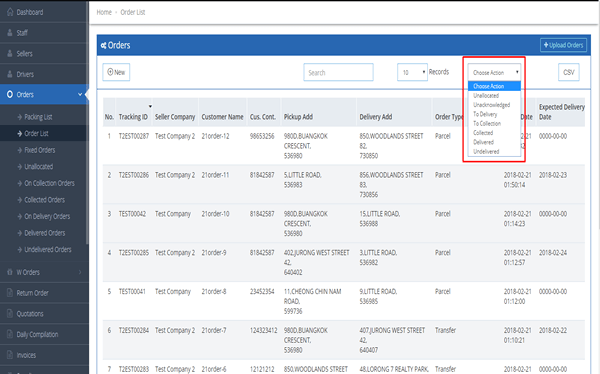Click Expected Delivery Date column header

tap(561, 112)
